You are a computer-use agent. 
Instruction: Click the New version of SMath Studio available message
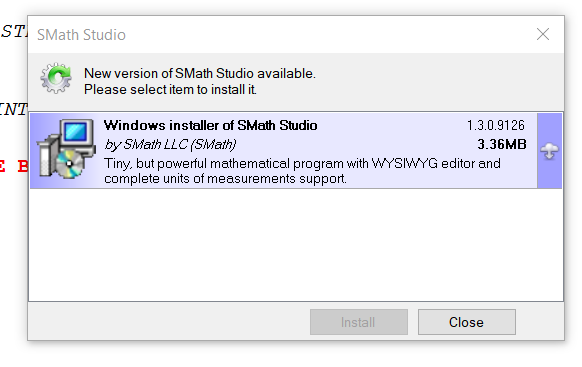click(x=200, y=73)
